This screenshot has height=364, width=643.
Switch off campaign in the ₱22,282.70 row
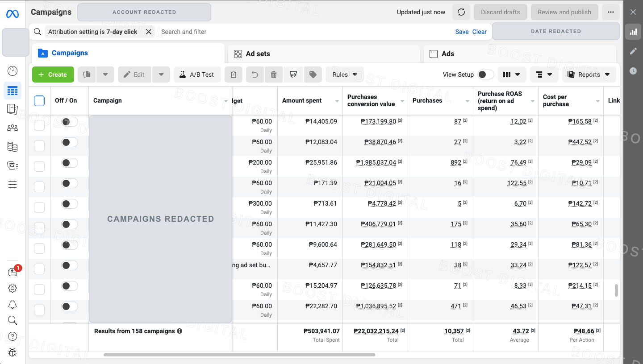tap(70, 306)
